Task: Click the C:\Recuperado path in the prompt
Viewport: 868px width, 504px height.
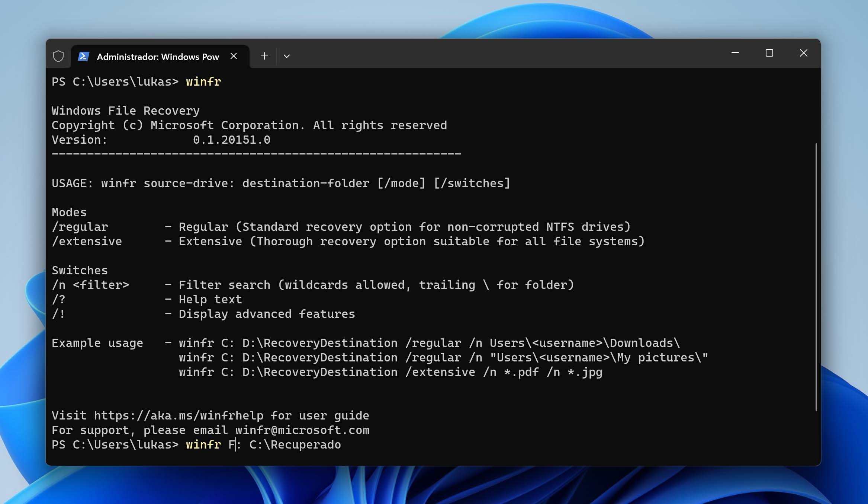Action: [x=295, y=444]
